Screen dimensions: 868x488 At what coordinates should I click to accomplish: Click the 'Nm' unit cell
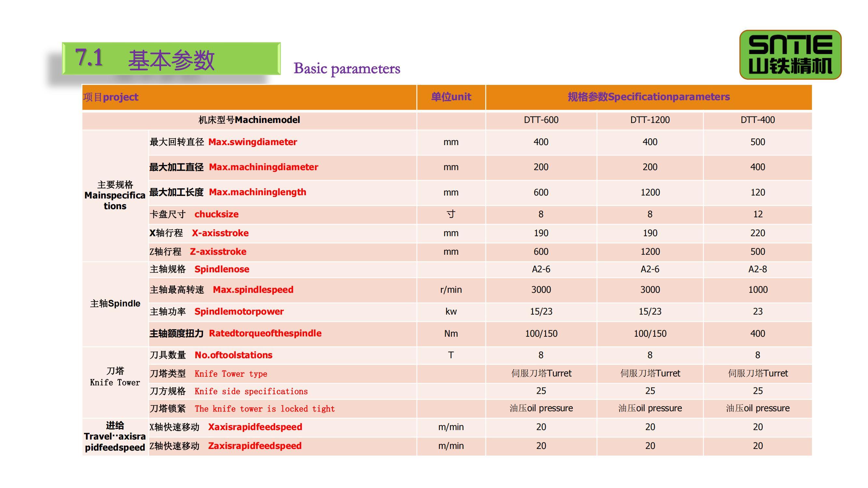click(451, 333)
